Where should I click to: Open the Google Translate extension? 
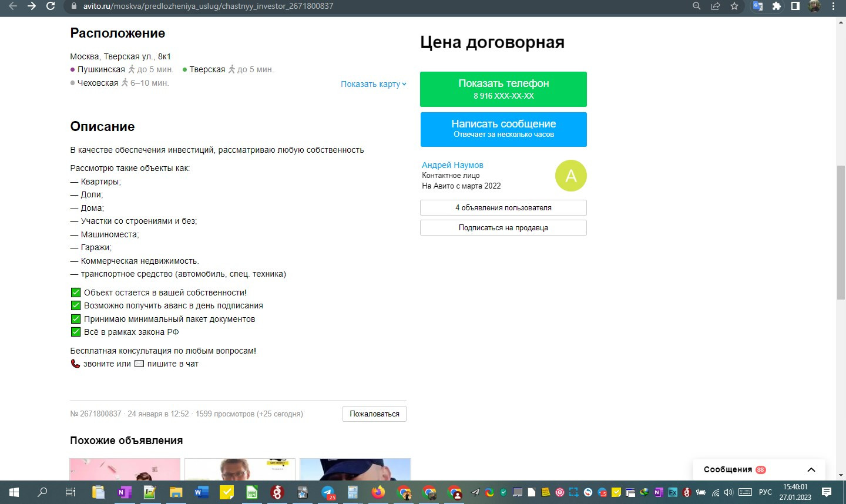758,6
